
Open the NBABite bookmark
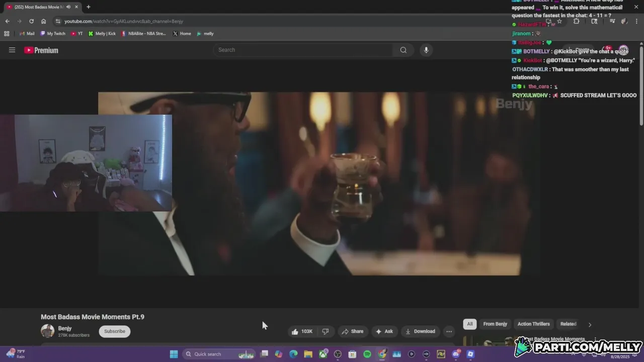coord(144,34)
